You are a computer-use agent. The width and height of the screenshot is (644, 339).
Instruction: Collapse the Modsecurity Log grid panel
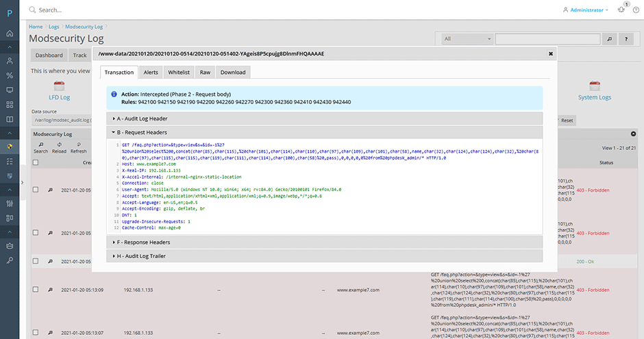coord(633,134)
